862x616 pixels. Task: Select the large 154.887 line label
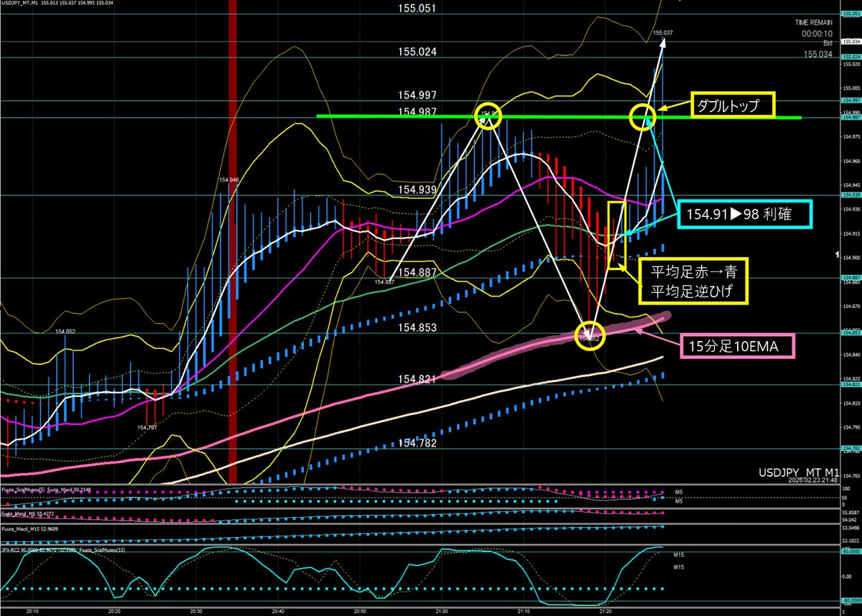tap(416, 272)
